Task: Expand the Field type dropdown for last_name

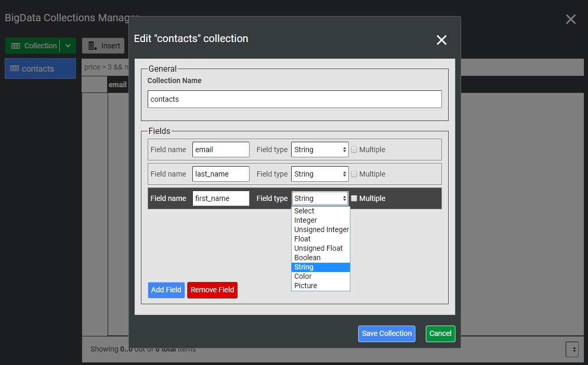Action: tap(319, 174)
